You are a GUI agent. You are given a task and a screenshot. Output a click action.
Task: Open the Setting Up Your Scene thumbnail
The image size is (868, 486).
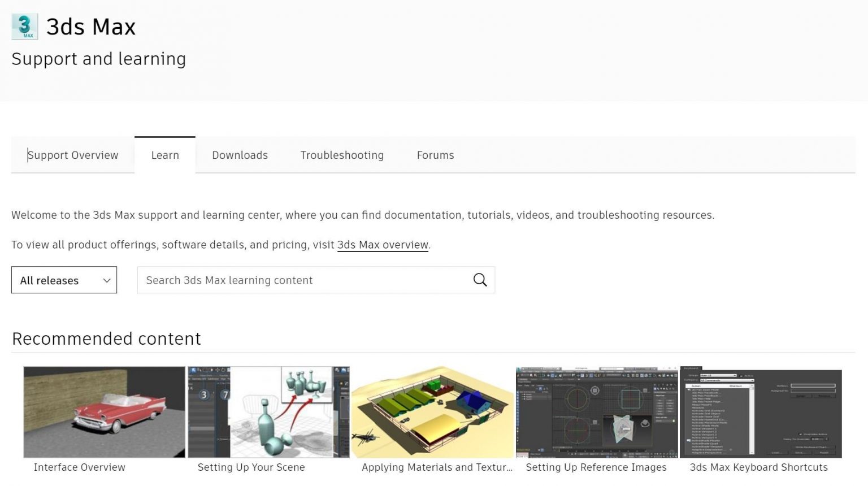(x=268, y=412)
